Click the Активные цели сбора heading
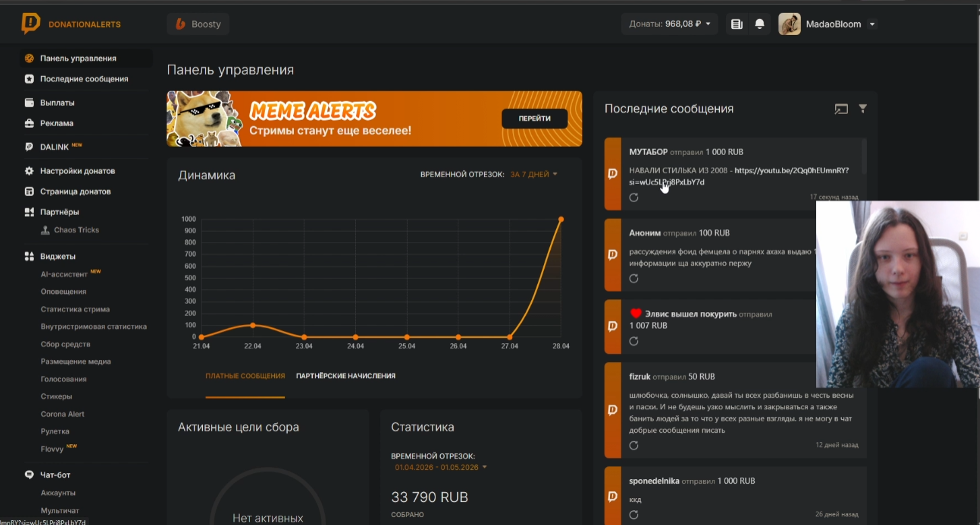Viewport: 980px width, 525px height. (x=239, y=427)
